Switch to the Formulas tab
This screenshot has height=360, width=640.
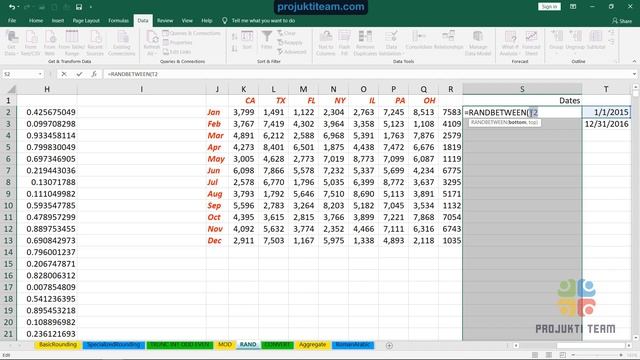[x=118, y=20]
